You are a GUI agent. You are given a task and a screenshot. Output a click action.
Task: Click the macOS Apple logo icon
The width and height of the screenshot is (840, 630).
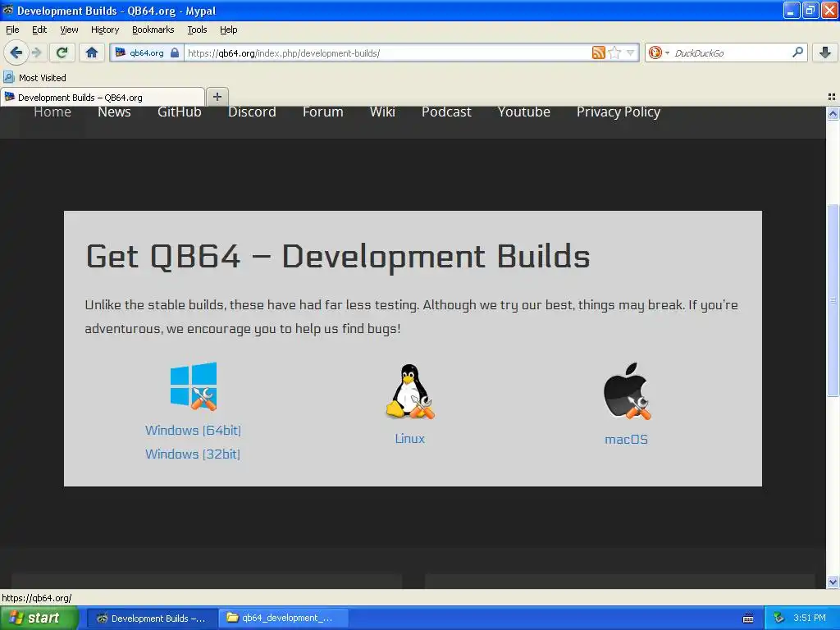(627, 391)
